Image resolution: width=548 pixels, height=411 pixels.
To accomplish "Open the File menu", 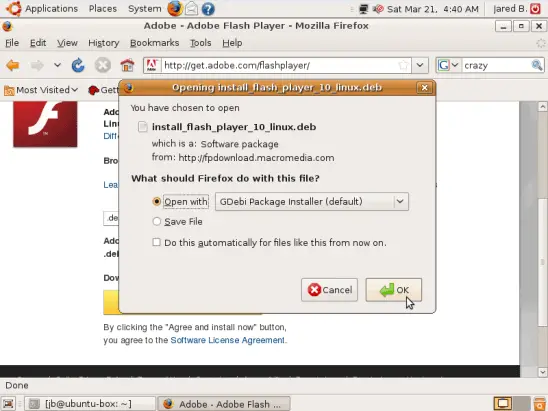I will coord(12,43).
